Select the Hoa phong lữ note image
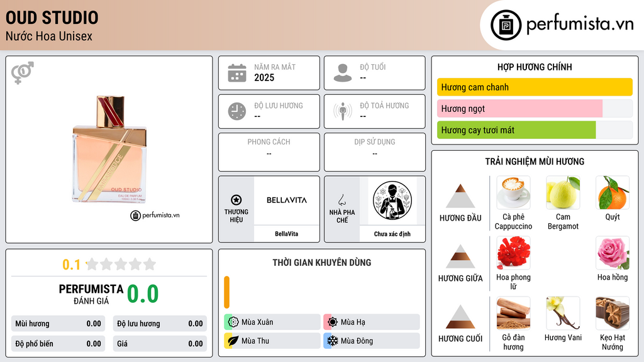Image resolution: width=644 pixels, height=362 pixels. tap(513, 253)
